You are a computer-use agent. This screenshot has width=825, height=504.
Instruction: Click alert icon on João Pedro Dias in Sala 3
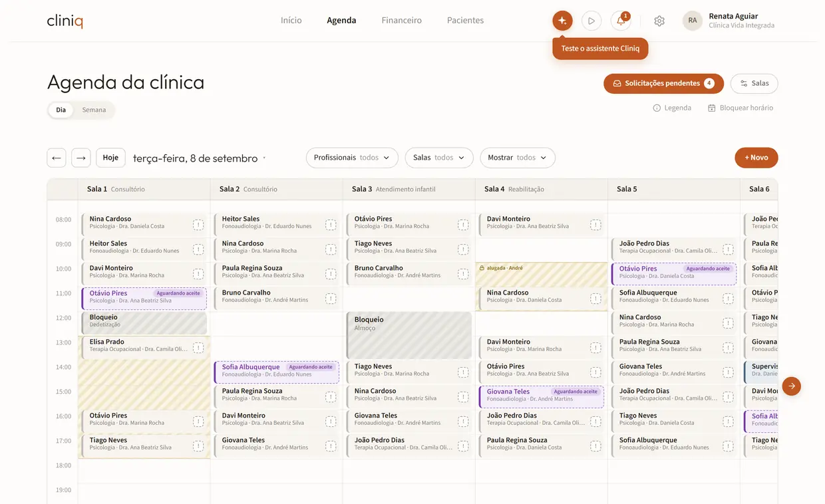coord(463,446)
